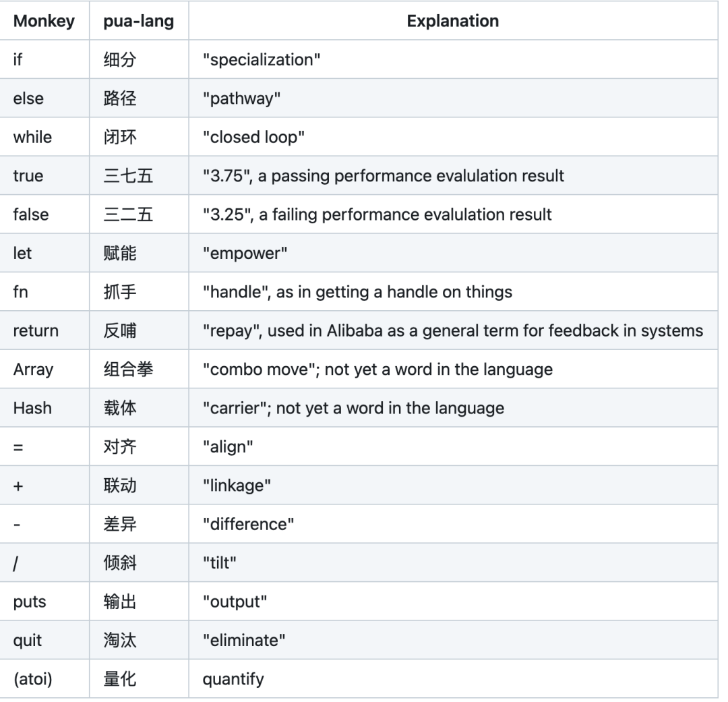Image resolution: width=728 pixels, height=702 pixels.
Task: Click the "Monkey" column header
Action: click(x=44, y=21)
